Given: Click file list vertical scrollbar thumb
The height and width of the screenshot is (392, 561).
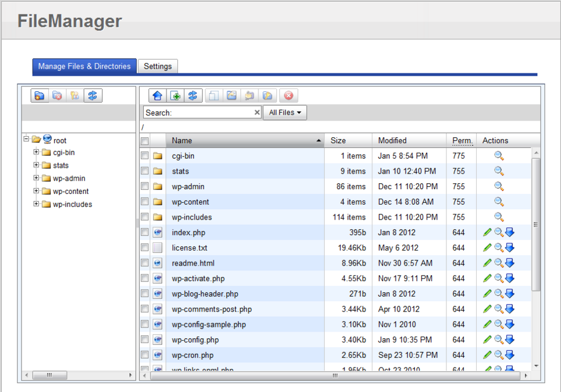Looking at the screenshot, I should (x=535, y=224).
